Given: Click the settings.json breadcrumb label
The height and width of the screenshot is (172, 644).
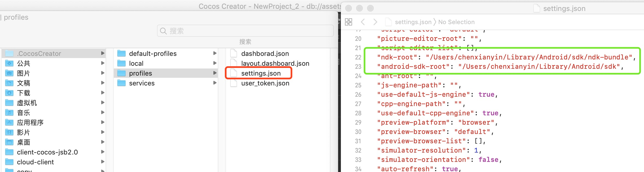Looking at the screenshot, I should click(413, 22).
